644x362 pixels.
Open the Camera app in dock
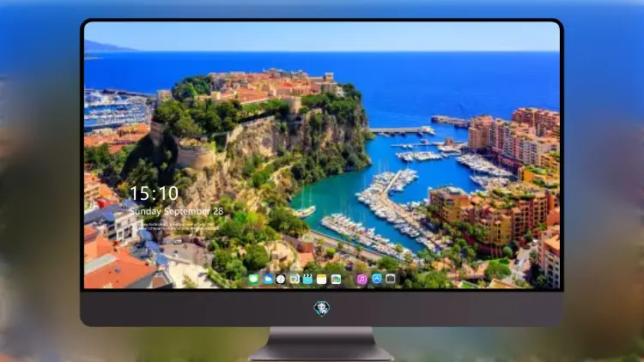click(391, 279)
